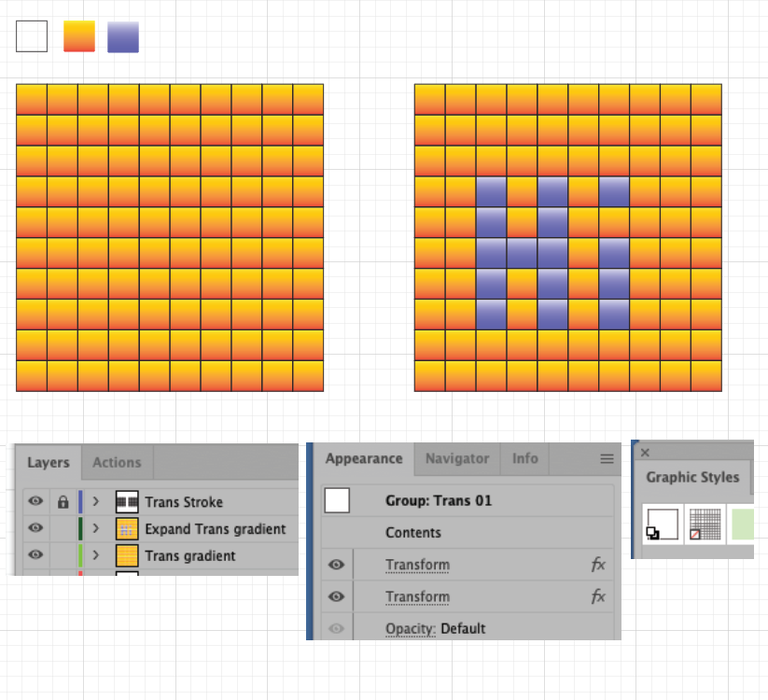768x700 pixels.
Task: Hide the Trans Stroke layer
Action: coord(35,501)
